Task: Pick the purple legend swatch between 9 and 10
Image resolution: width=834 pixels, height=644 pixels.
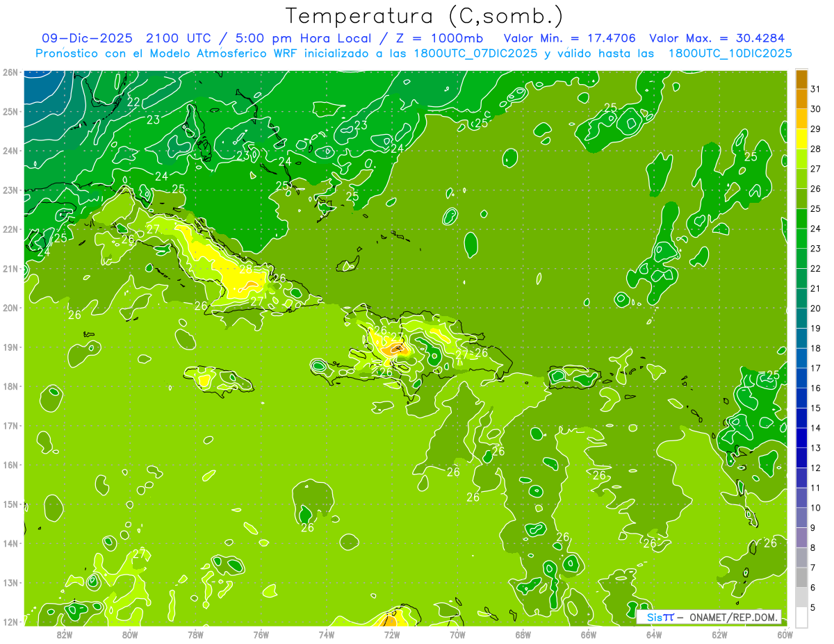Action: coord(801,518)
